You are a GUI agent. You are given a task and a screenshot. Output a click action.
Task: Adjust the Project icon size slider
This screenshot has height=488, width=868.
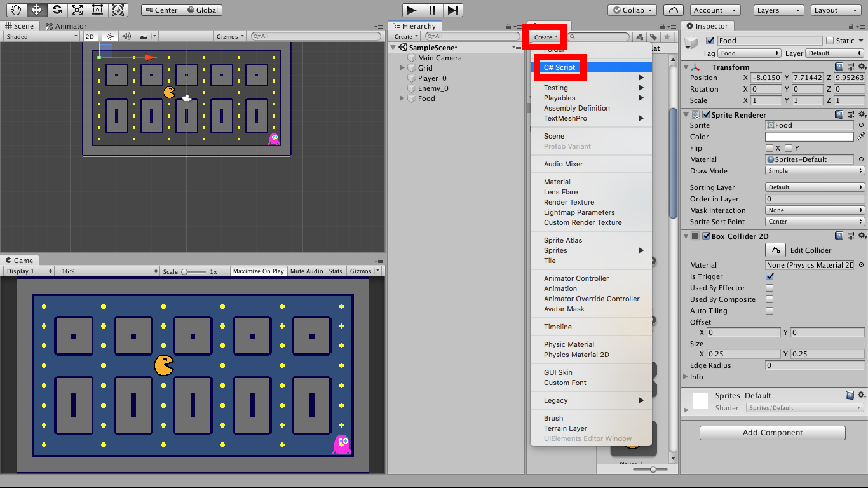pyautogui.click(x=653, y=470)
